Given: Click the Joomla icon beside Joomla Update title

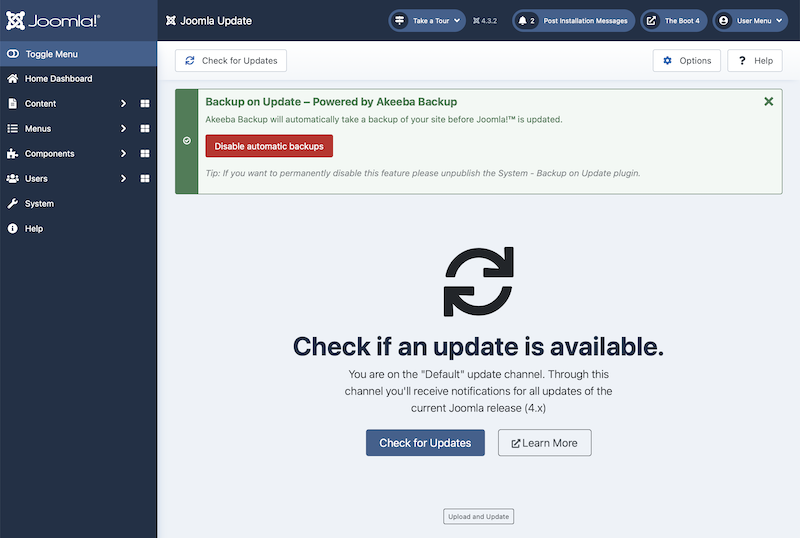Looking at the screenshot, I should (171, 20).
